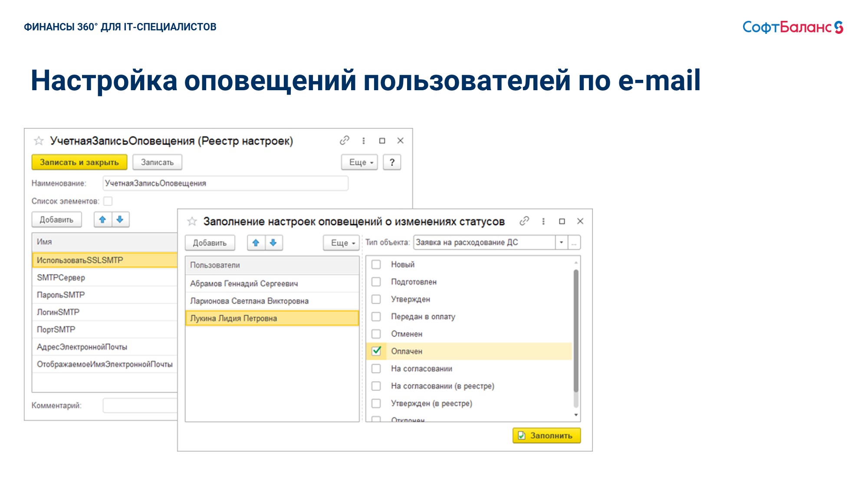Move user down in Пользователи list

pos(273,243)
